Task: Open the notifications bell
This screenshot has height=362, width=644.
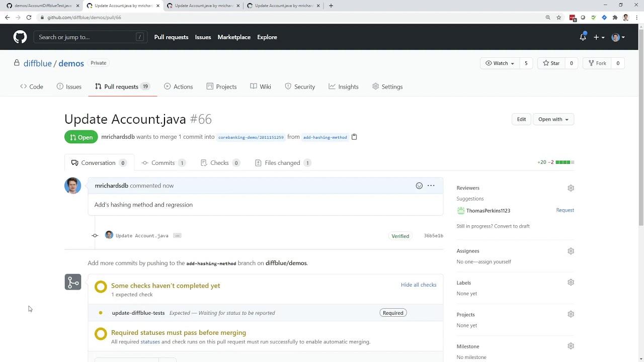Action: tap(583, 37)
